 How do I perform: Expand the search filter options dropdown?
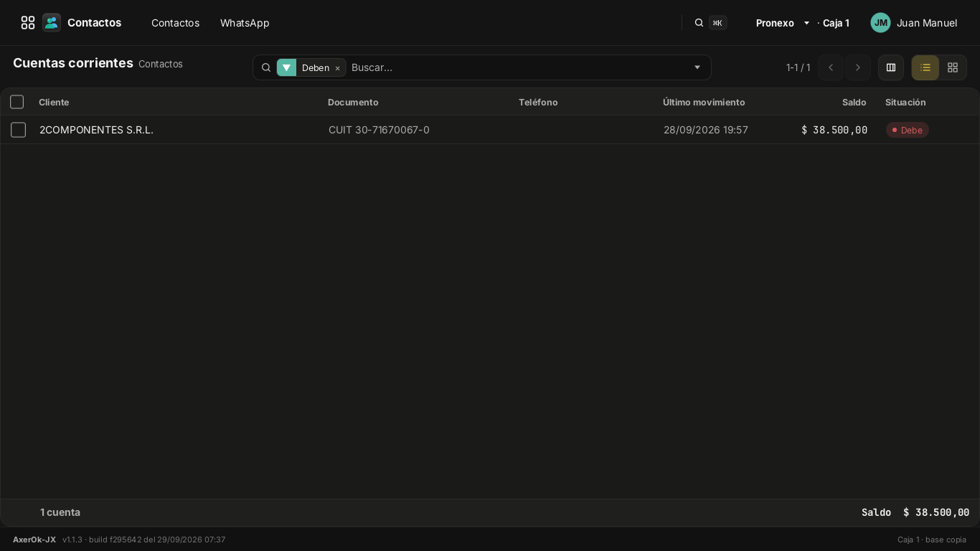point(697,67)
